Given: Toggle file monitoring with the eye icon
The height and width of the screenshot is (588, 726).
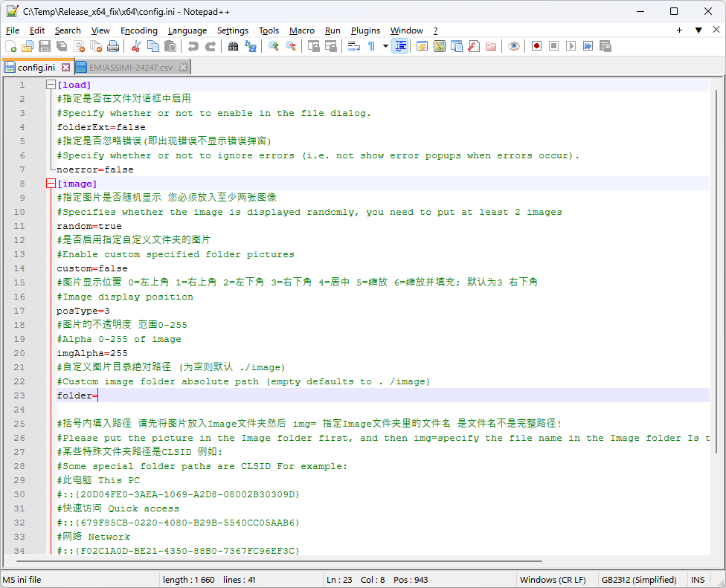Looking at the screenshot, I should [513, 46].
